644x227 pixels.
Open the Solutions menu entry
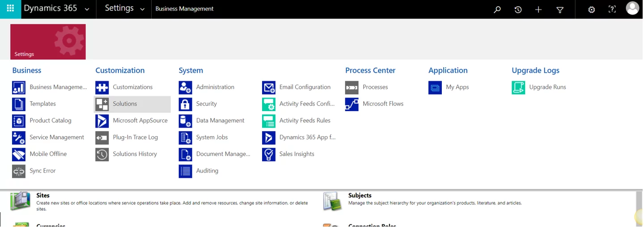tap(132, 104)
